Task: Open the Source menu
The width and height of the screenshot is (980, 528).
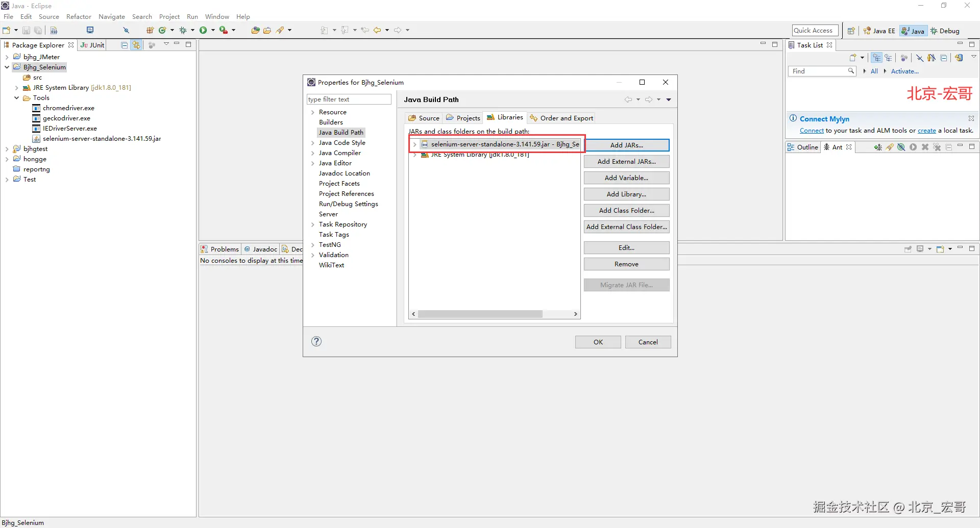Action: (x=49, y=17)
